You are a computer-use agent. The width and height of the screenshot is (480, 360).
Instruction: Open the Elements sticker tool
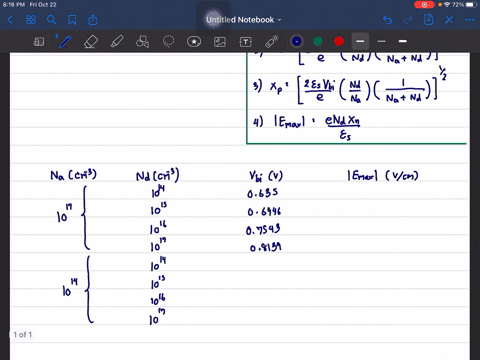click(194, 42)
